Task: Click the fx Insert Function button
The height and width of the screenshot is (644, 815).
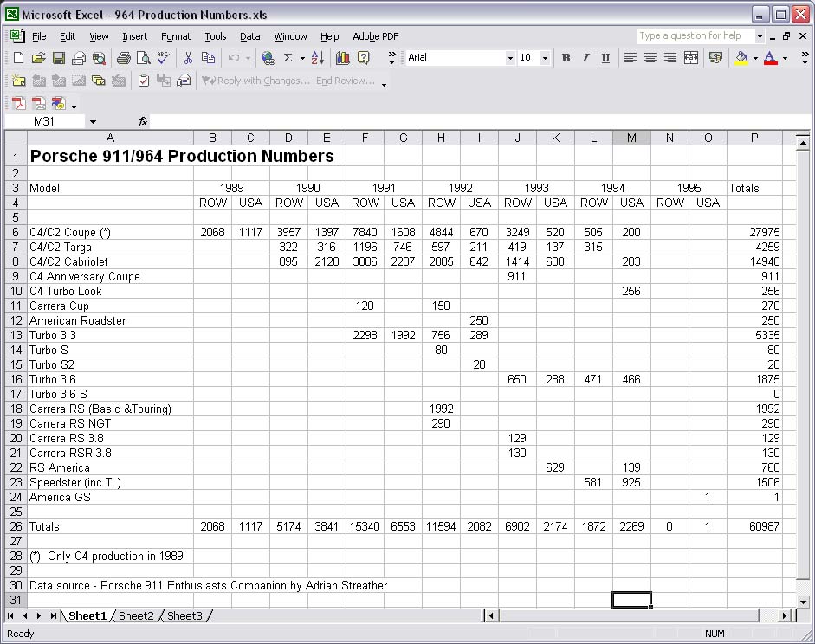Action: 143,121
